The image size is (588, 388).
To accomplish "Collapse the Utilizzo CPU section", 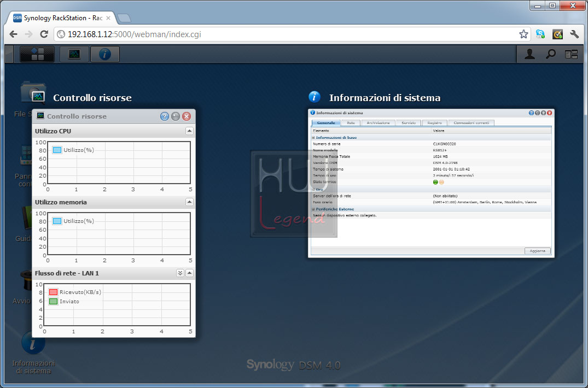I will (x=189, y=131).
